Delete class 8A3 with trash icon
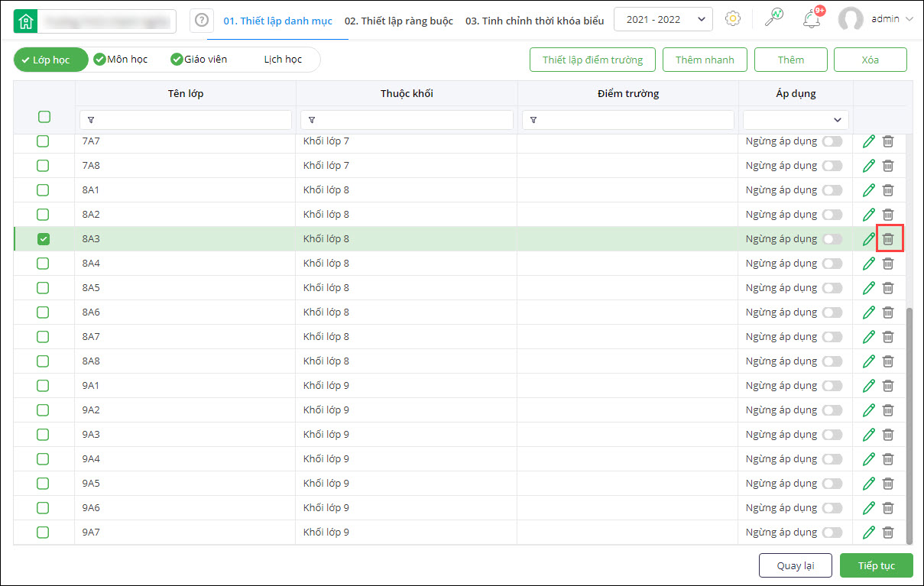 888,239
